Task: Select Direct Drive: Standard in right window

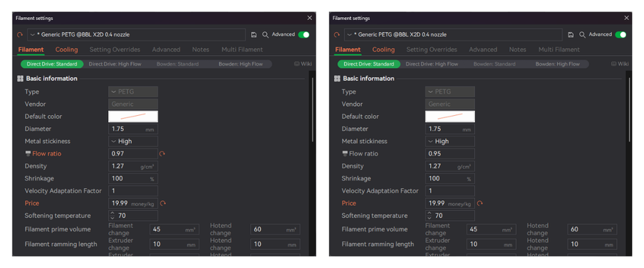Action: [369, 64]
